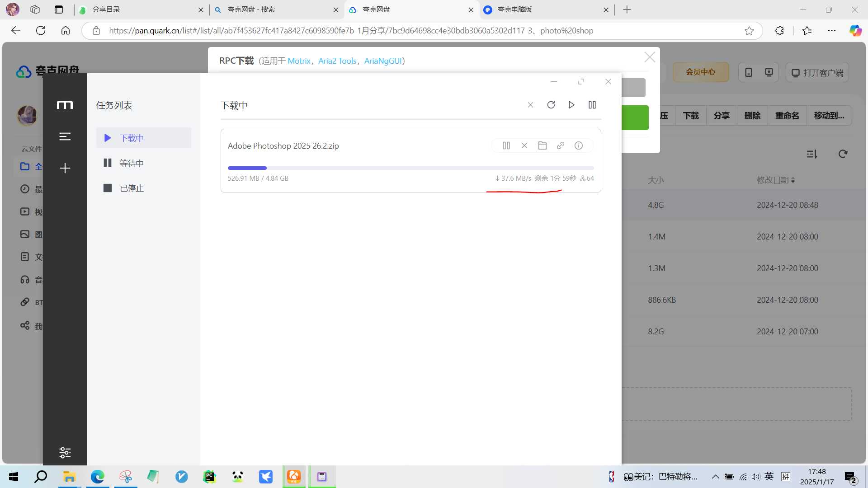Open the Quark image category icon
Screen dimensions: 868x488
tap(25, 234)
